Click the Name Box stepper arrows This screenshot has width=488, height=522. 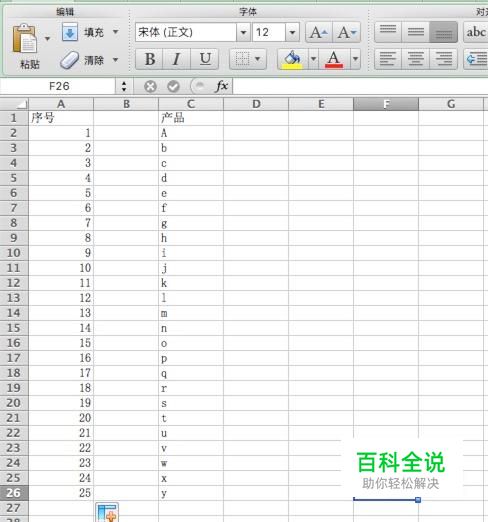(x=124, y=86)
